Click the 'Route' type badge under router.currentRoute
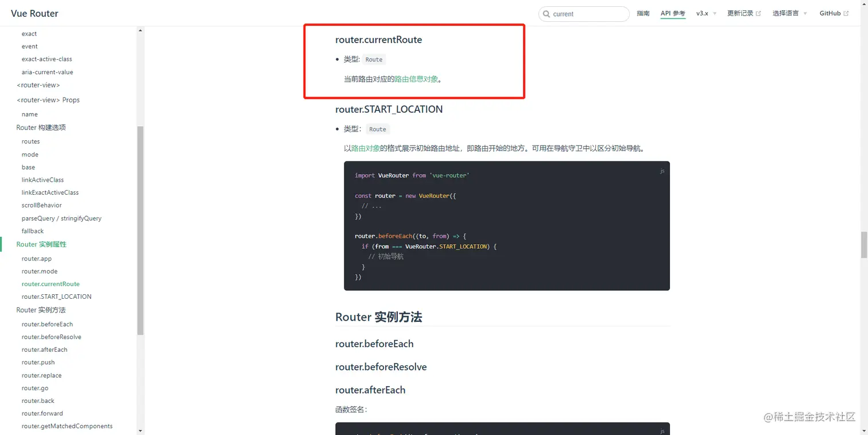The image size is (868, 435). (374, 59)
